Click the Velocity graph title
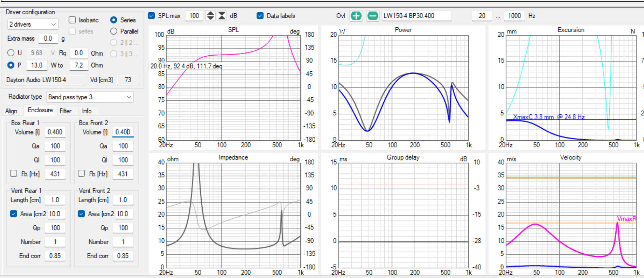The width and height of the screenshot is (644, 278). [x=570, y=157]
